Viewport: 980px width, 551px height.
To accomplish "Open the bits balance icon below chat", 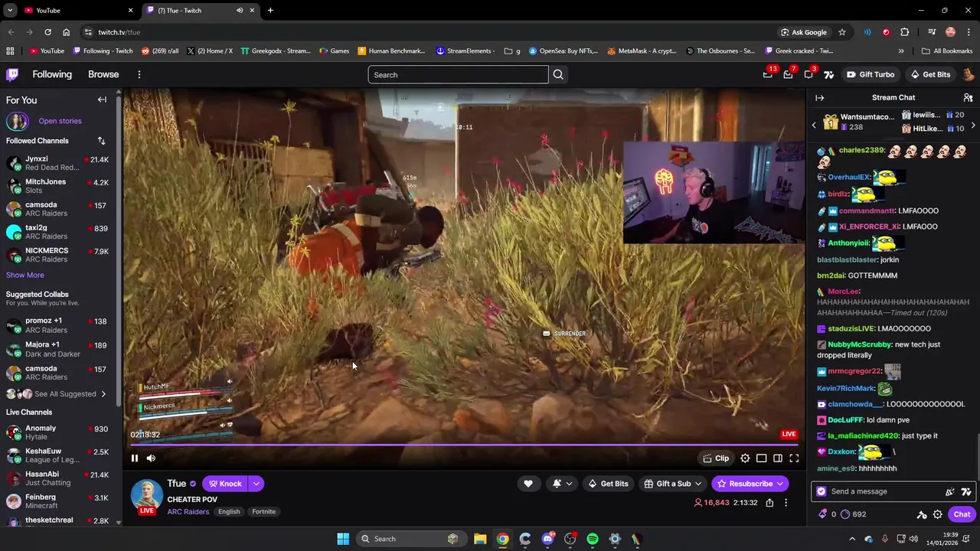I will 827,514.
